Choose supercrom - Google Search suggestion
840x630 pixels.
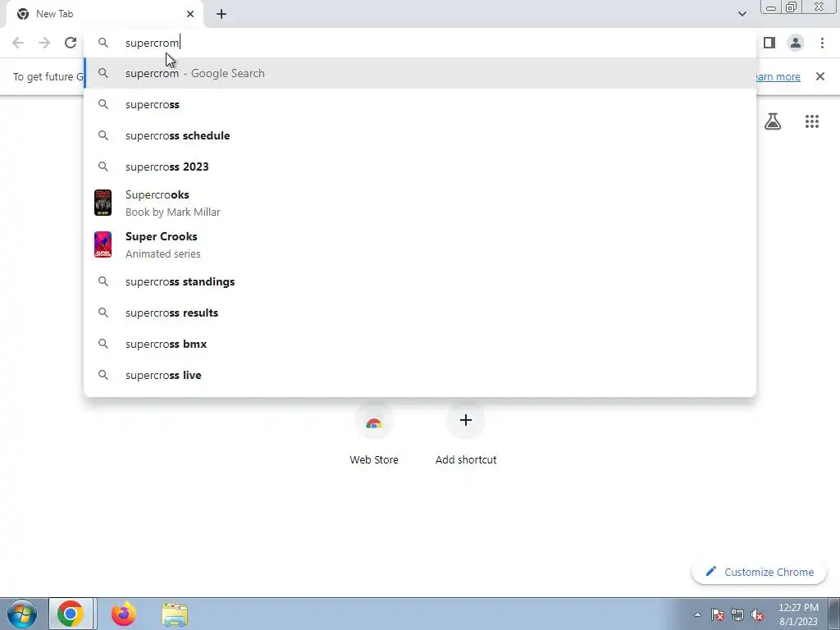point(420,73)
